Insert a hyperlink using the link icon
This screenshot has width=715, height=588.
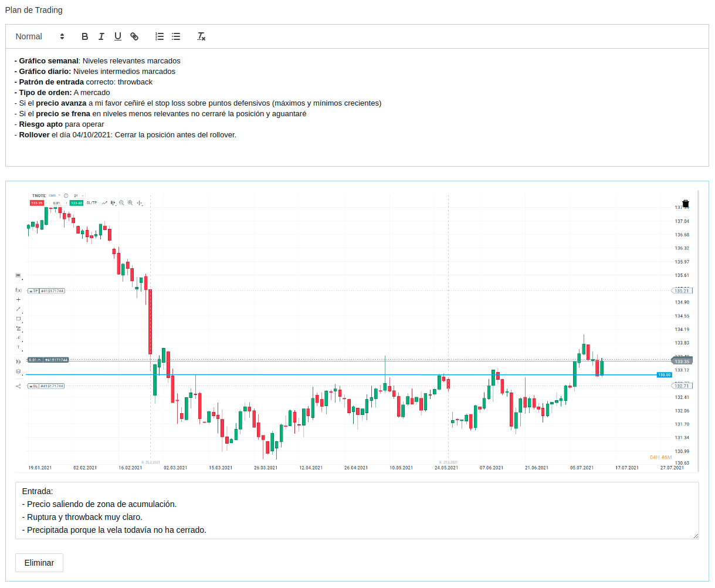pos(134,36)
